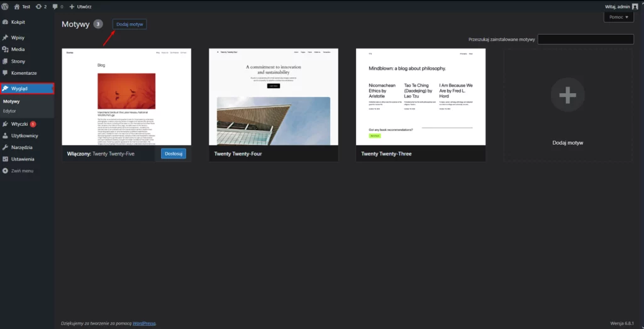The width and height of the screenshot is (644, 329).
Task: Go to Wtyczki plugins menu
Action: [19, 124]
